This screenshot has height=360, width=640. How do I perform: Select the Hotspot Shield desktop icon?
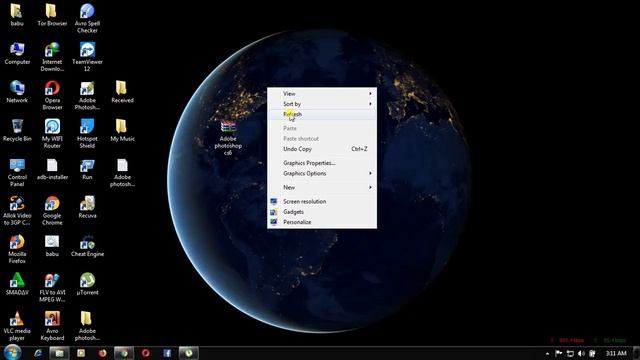point(87,133)
